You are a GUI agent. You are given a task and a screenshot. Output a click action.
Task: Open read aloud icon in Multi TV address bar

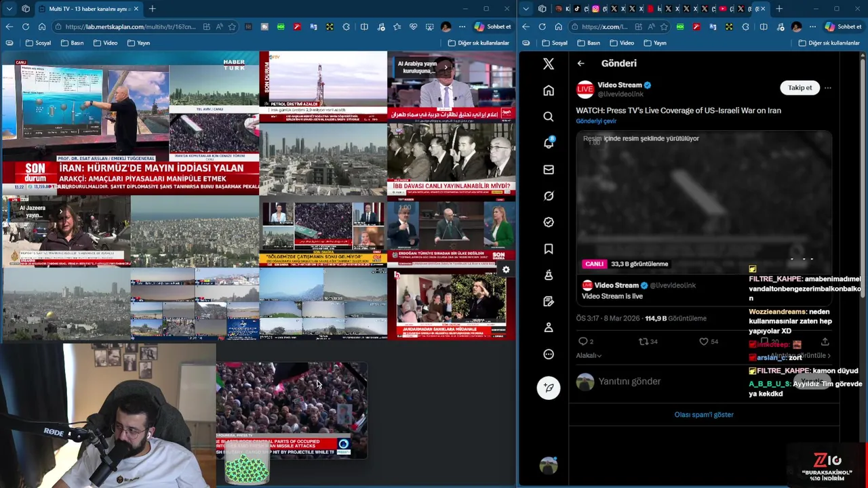(x=219, y=26)
